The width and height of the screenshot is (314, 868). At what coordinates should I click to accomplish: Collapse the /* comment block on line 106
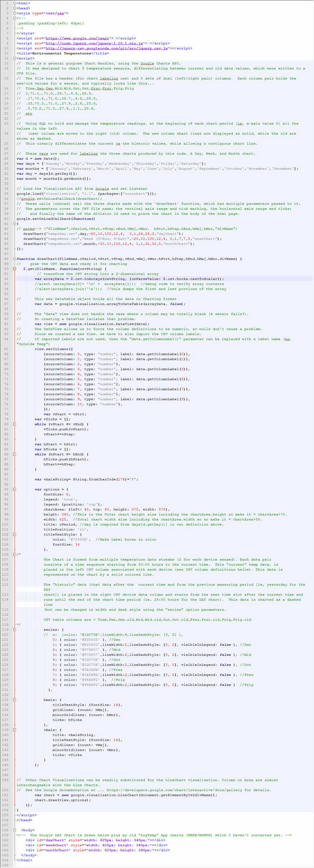(x=15, y=554)
